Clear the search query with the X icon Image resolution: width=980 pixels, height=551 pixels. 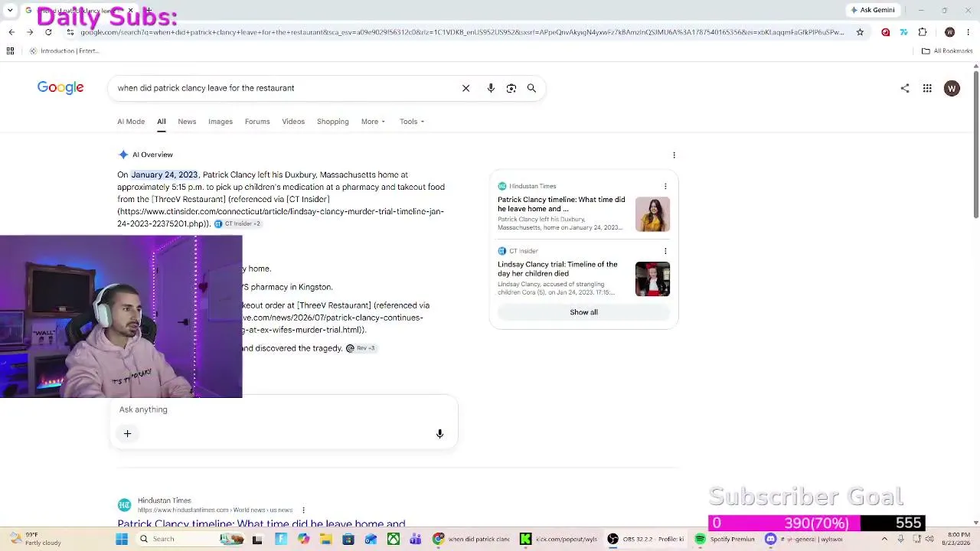[x=465, y=88]
